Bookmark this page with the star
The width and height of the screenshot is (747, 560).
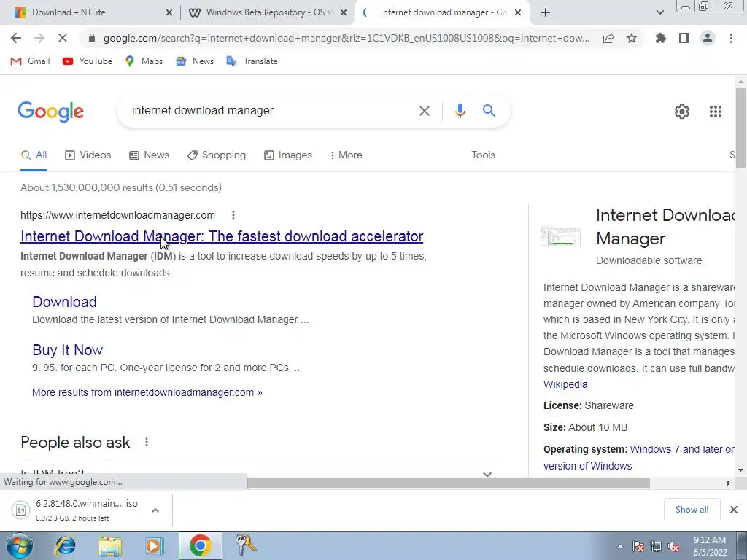[632, 38]
